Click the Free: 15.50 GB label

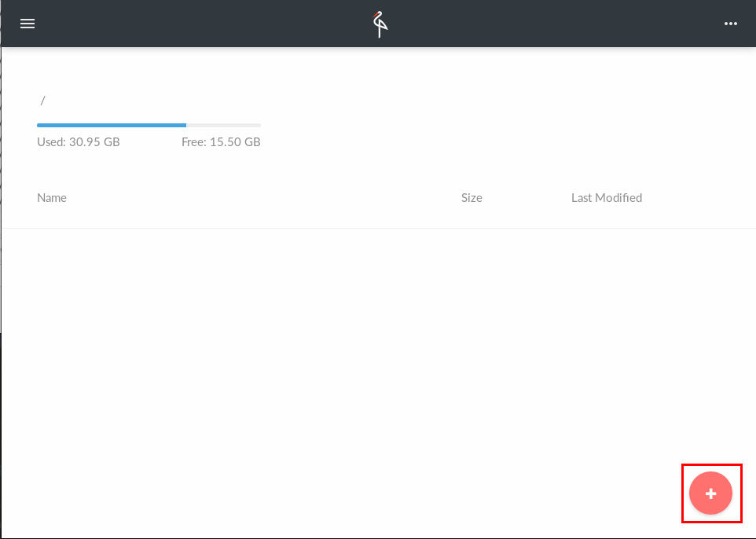[221, 141]
